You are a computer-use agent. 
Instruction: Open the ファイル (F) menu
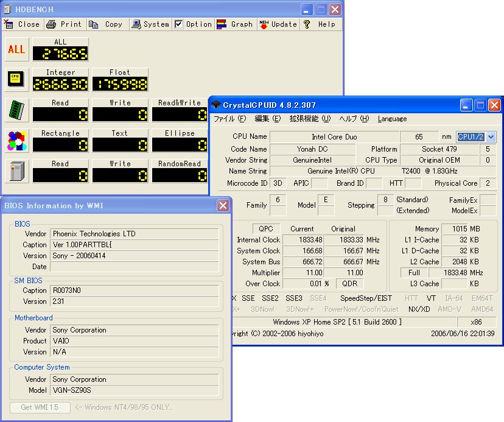pyautogui.click(x=230, y=119)
